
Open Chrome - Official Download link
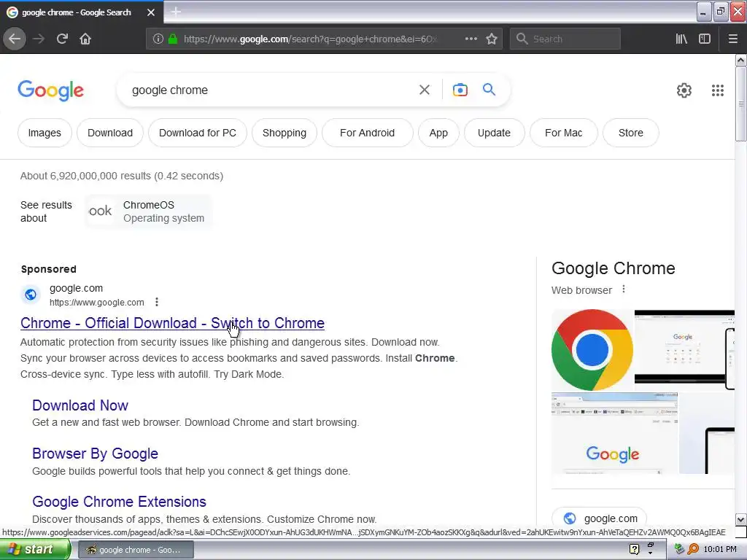(x=172, y=323)
